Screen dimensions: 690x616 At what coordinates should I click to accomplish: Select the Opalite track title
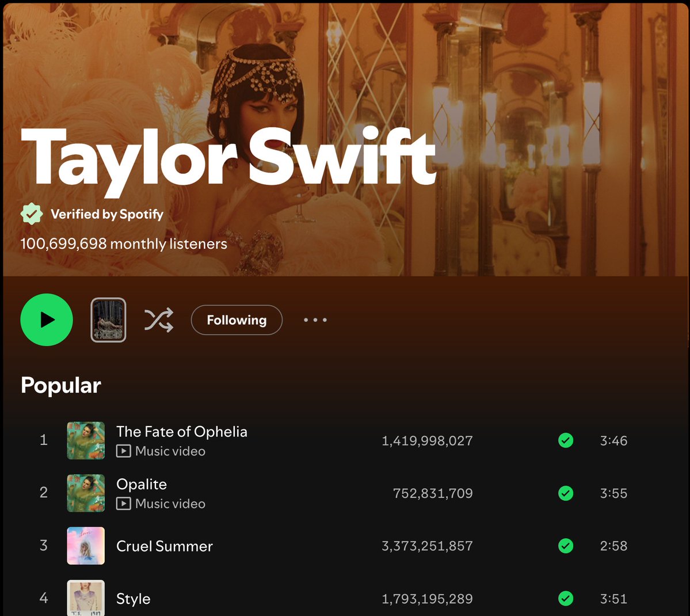coord(142,484)
